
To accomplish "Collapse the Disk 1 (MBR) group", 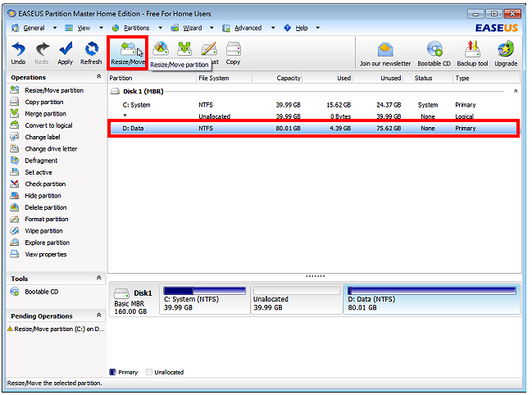I will 516,91.
